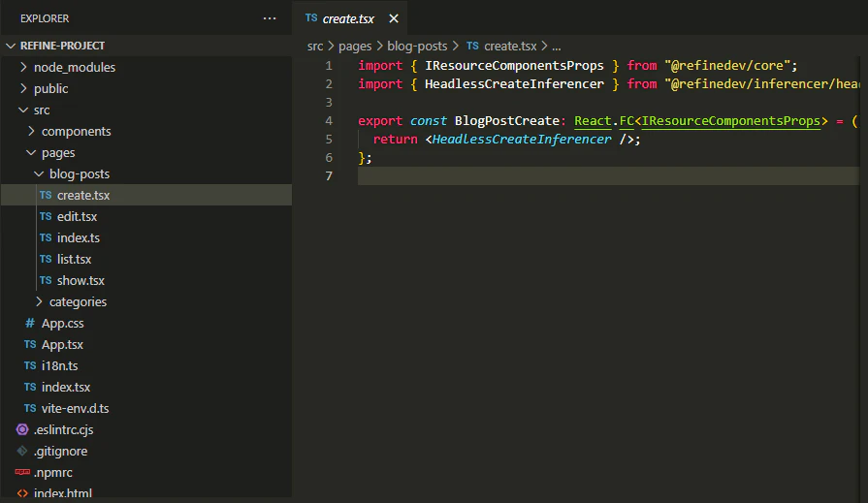Collapse the REFINE-PROJECT root folder

(12, 46)
